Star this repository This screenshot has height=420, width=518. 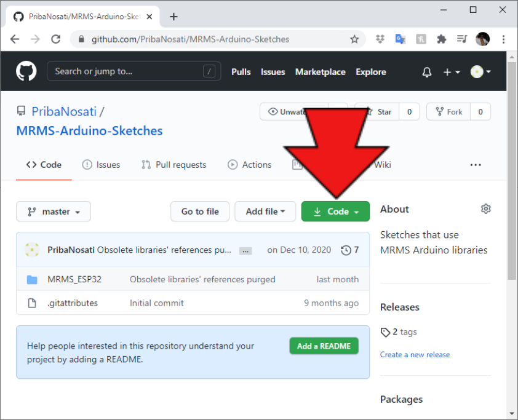(378, 112)
